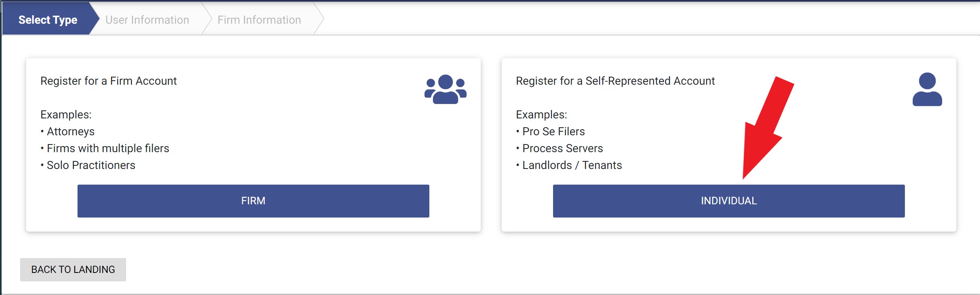Click the Register for a Firm Account heading
The height and width of the screenshot is (295, 980).
pyautogui.click(x=108, y=81)
